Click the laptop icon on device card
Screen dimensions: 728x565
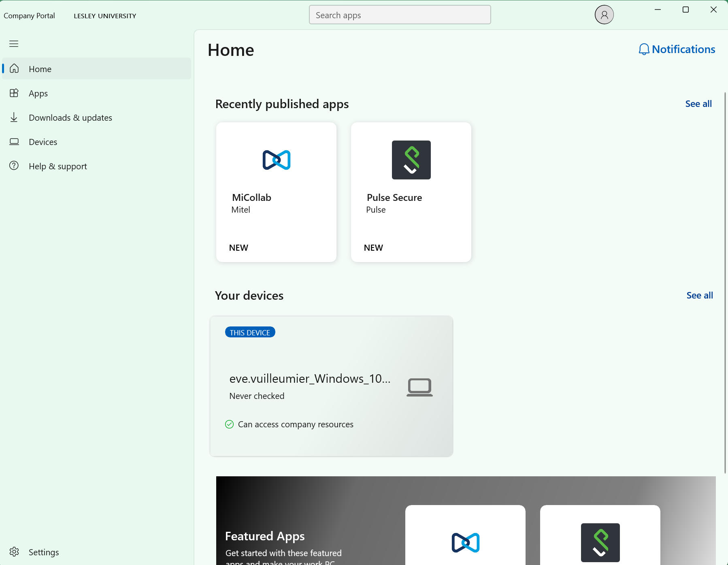pos(419,387)
